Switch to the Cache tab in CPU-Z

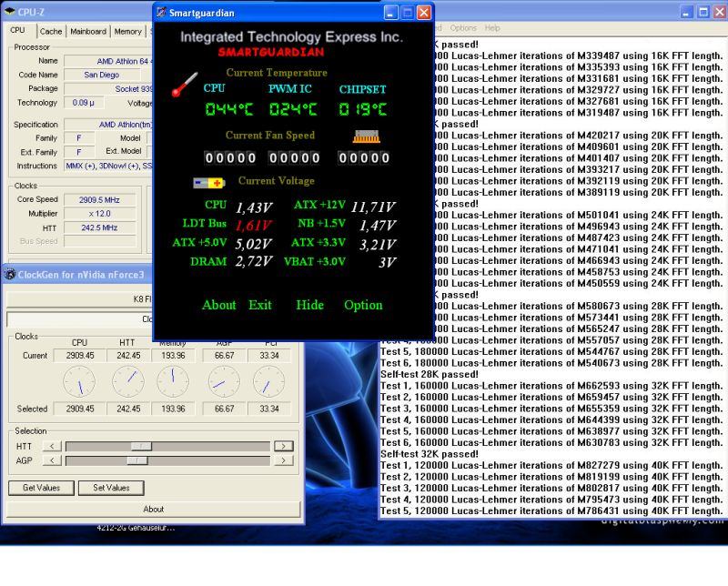point(51,32)
